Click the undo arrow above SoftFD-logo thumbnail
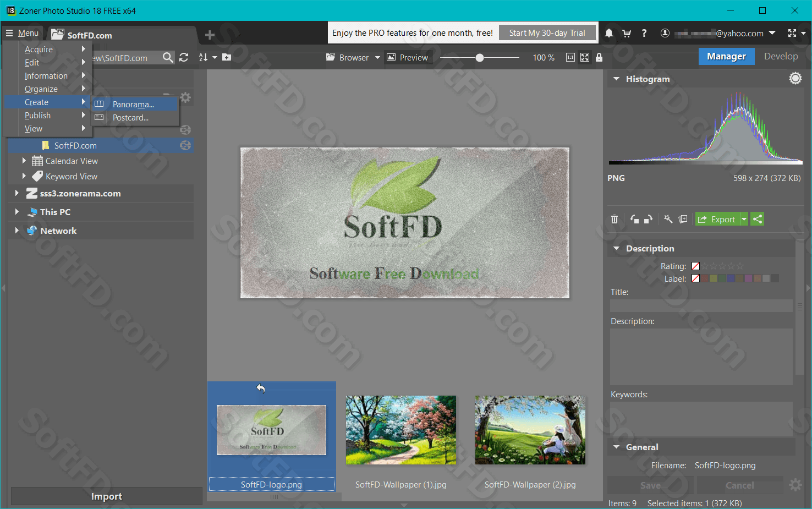The height and width of the screenshot is (509, 812). click(261, 388)
